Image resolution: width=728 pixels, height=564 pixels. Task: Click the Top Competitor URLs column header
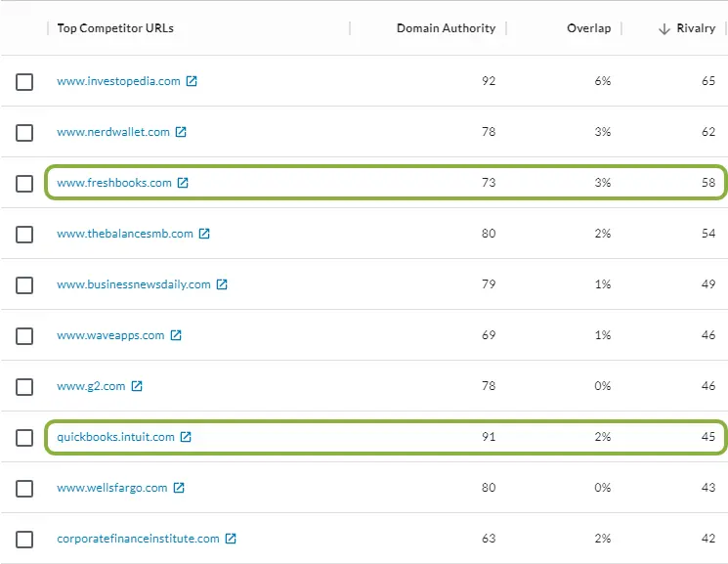tap(115, 28)
